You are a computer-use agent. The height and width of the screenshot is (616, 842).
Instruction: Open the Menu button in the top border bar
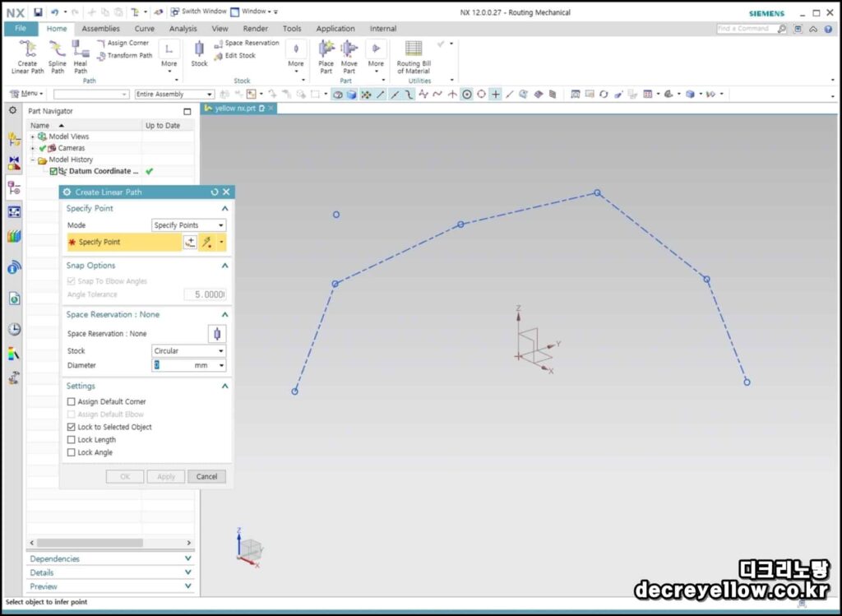(x=26, y=94)
